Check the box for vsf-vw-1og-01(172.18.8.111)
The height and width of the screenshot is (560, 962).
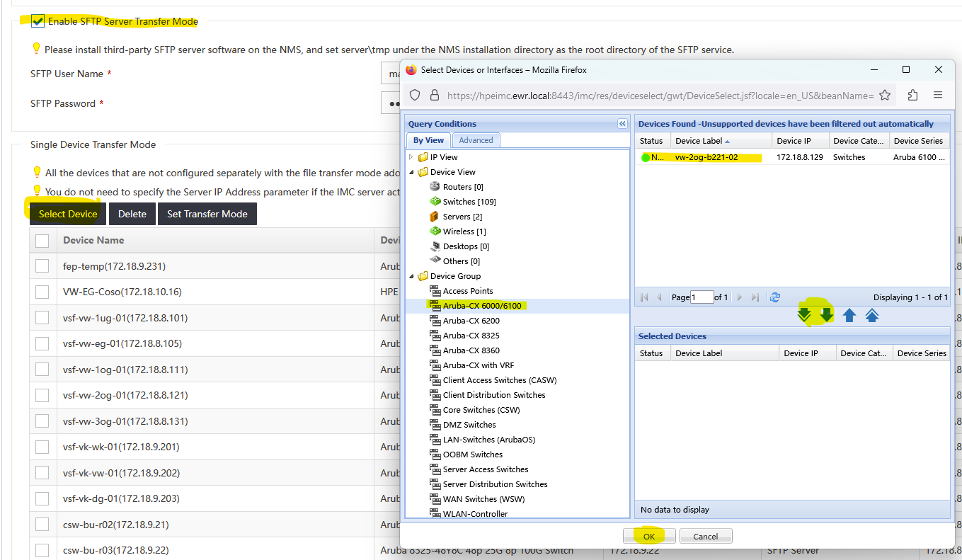pos(42,370)
